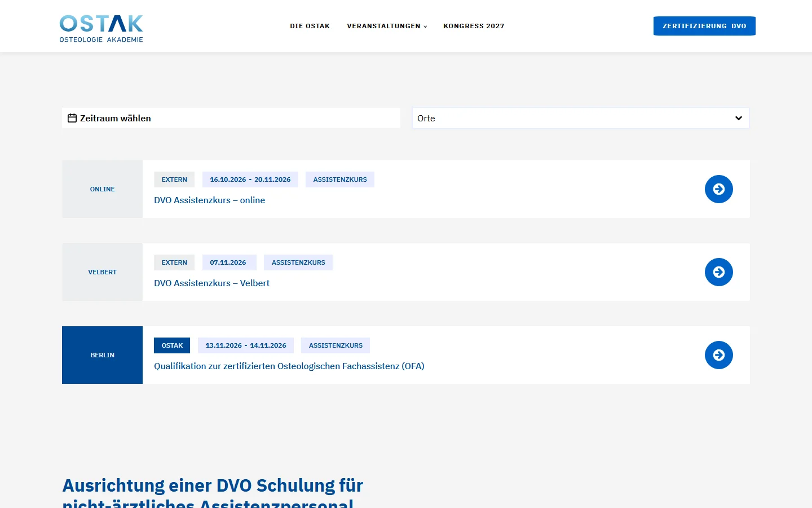Screen dimensions: 812x508
Task: Open the DVO Assistenzkurs – Velbert link
Action: [x=211, y=283]
